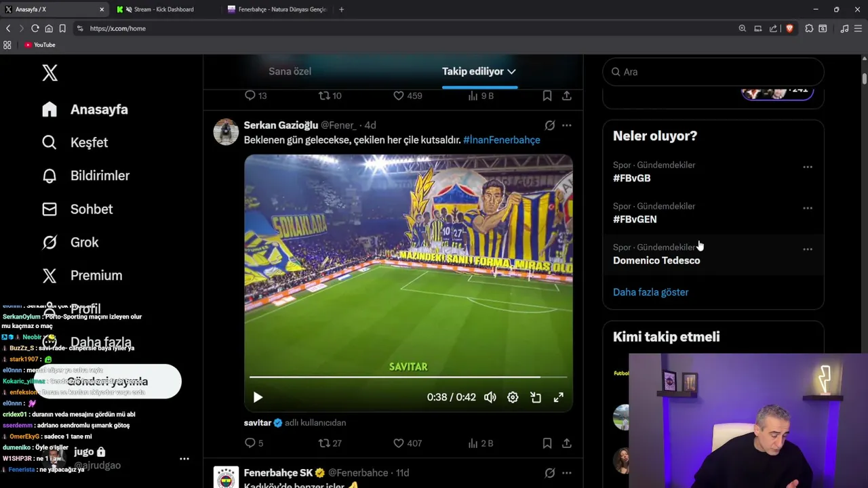
Task: Open the bookmarks bar apps grid
Action: (7, 45)
